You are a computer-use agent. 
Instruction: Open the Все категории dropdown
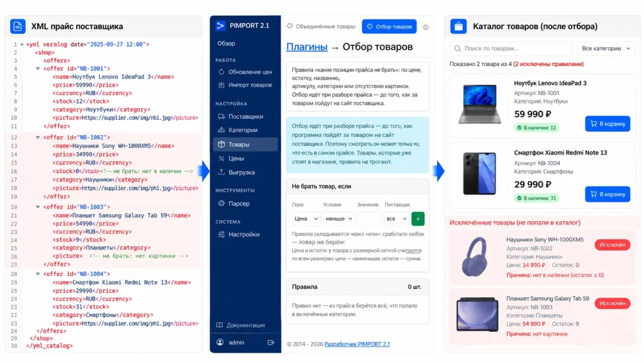[606, 48]
